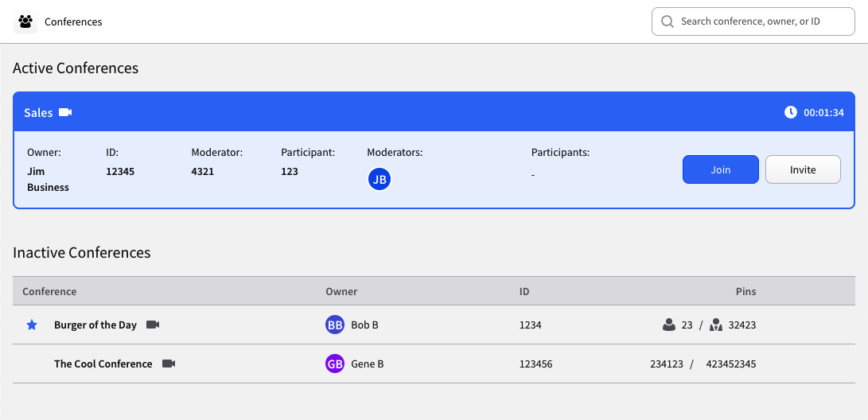Click the camera icon beside The Cool Conference
This screenshot has width=868, height=420.
(x=169, y=364)
